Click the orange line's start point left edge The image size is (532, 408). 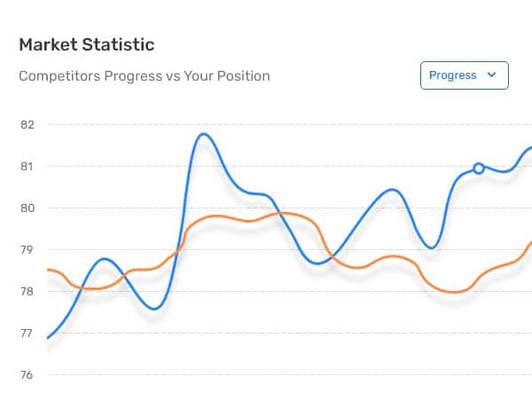[x=49, y=270]
